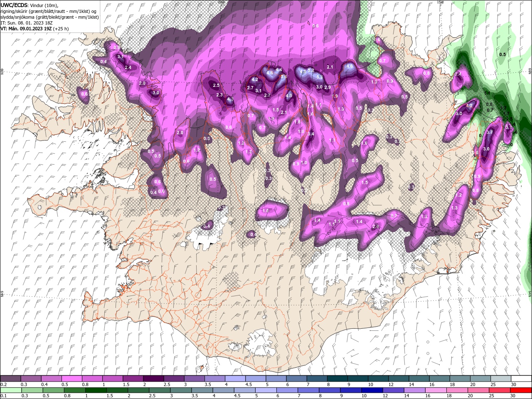Pick the bright red rain legend swatch above 30
This screenshot has height=399, width=532.
point(521,390)
